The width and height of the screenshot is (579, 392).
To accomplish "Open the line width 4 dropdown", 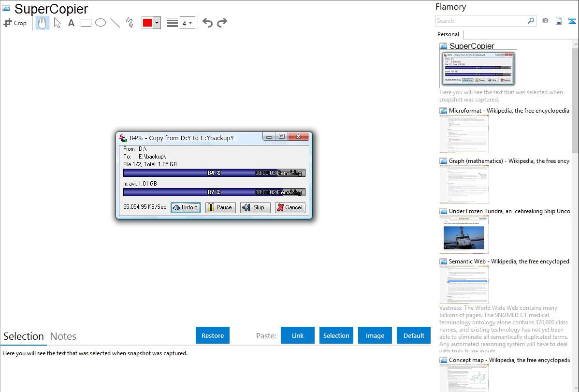I will [187, 23].
